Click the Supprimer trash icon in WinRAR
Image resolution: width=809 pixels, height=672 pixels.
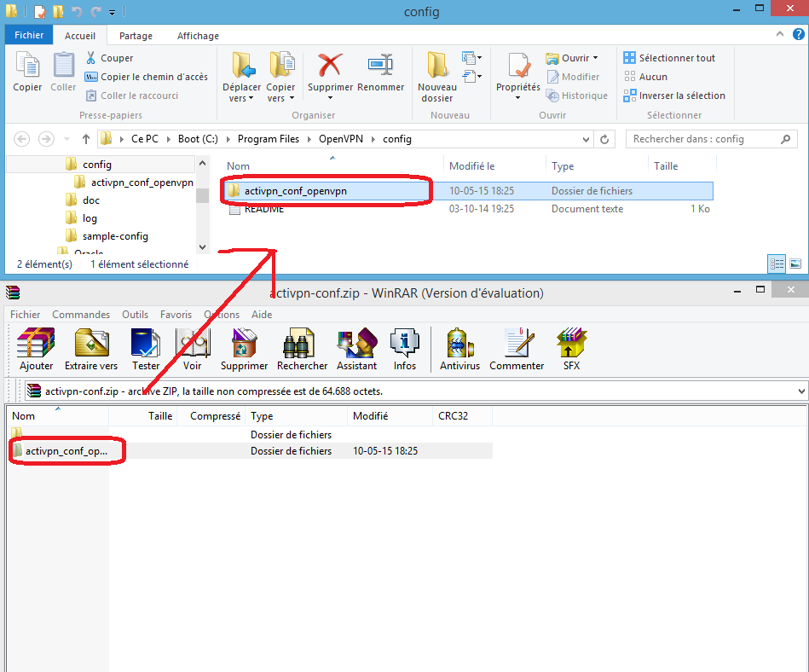tap(244, 344)
